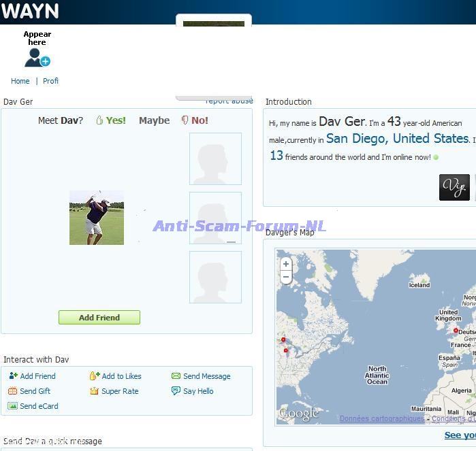Zoom in on the map

pos(286,264)
